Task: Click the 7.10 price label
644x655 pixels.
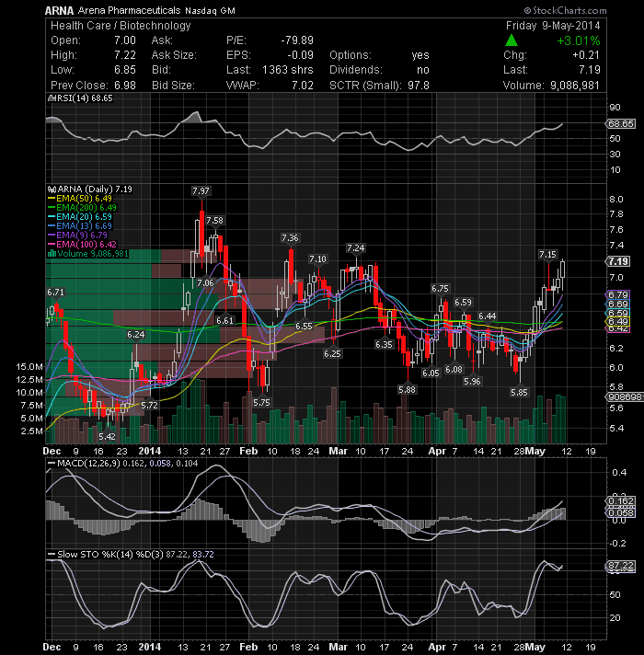Action: pos(317,259)
